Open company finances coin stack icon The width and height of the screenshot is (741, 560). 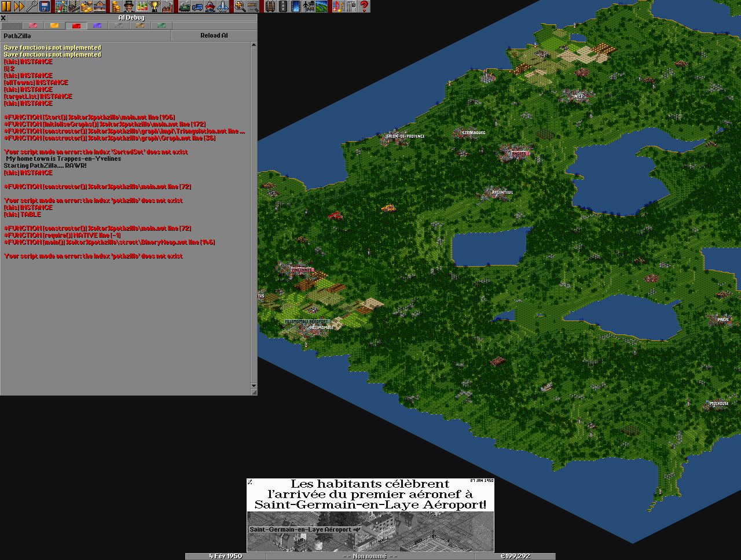116,6
